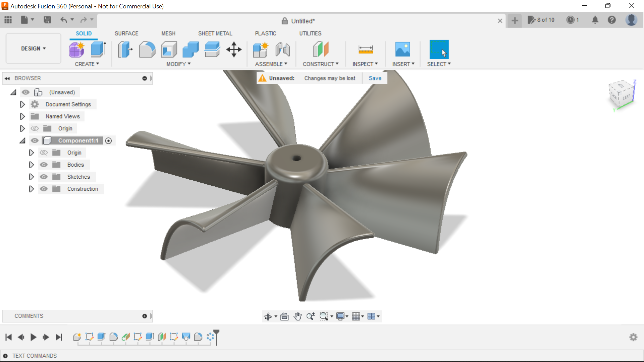Open the Extensions icon showing 8 of 10
Screen dimensions: 644x362
coord(541,20)
